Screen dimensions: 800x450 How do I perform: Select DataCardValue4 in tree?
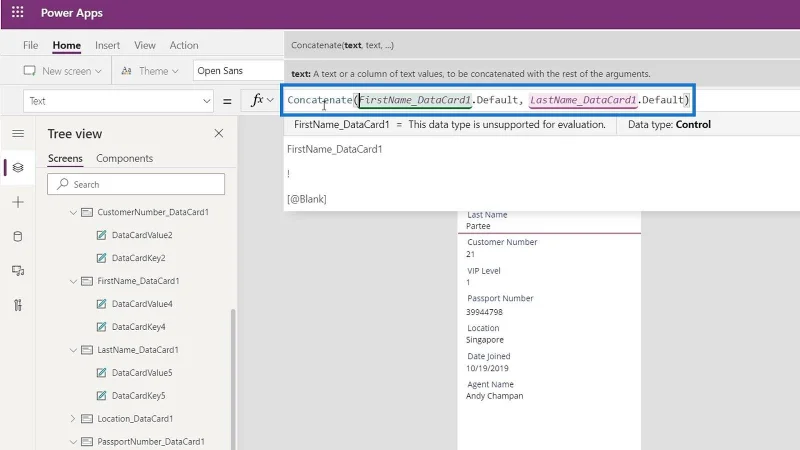tap(142, 304)
